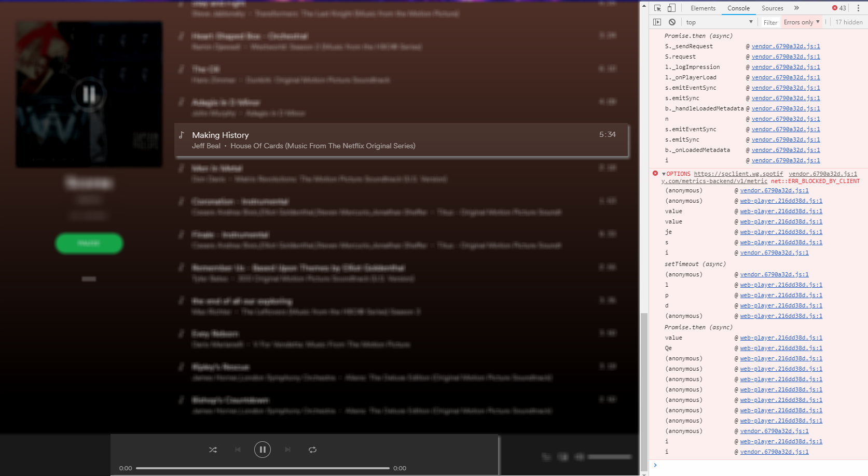This screenshot has width=868, height=476.
Task: Enable shuffle playback
Action: (x=213, y=450)
